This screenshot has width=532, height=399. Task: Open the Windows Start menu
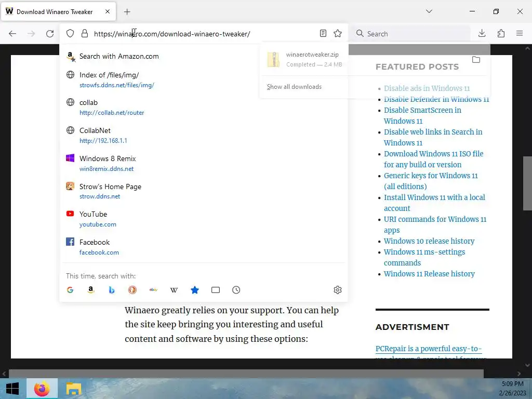tap(12, 389)
